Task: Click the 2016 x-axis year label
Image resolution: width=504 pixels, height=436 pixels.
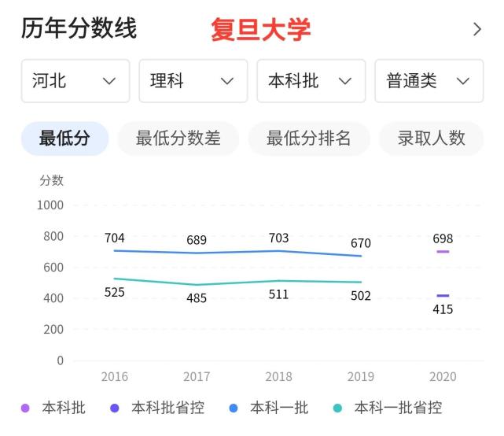Action: [x=115, y=376]
